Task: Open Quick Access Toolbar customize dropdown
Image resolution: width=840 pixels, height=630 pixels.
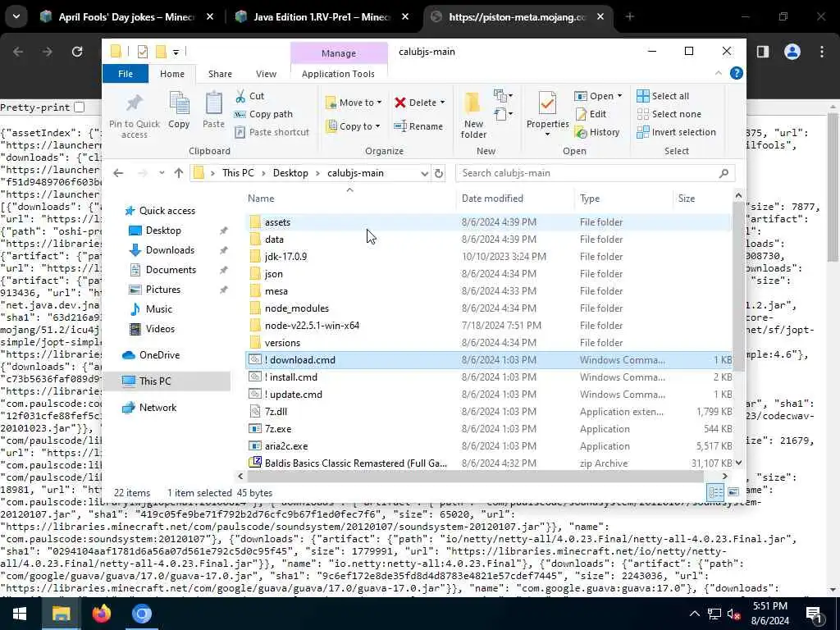Action: (176, 52)
